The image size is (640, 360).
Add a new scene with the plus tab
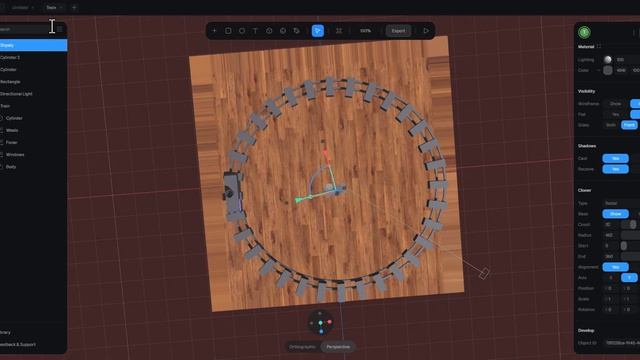74,7
